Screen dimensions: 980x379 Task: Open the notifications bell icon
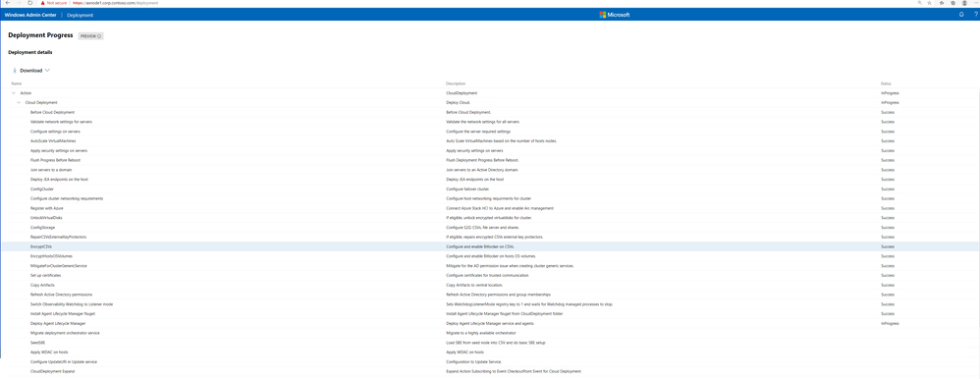click(961, 15)
